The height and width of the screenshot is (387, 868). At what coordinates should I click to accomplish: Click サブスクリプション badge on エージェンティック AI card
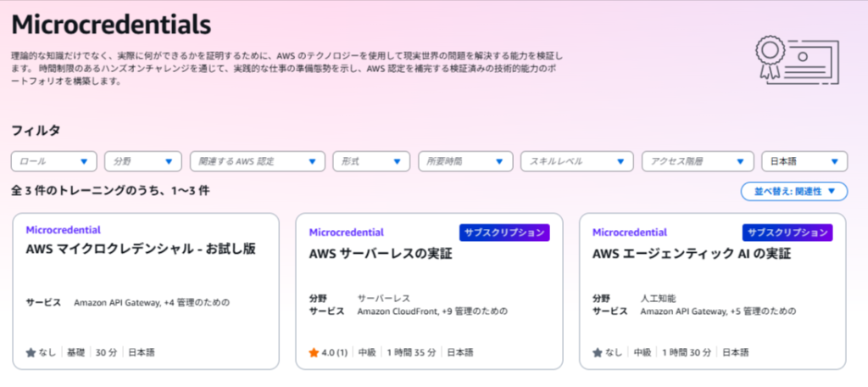coord(787,233)
